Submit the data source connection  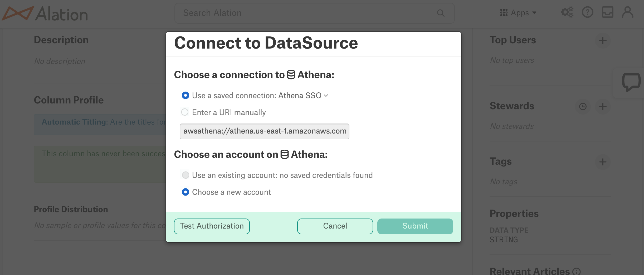pos(415,226)
